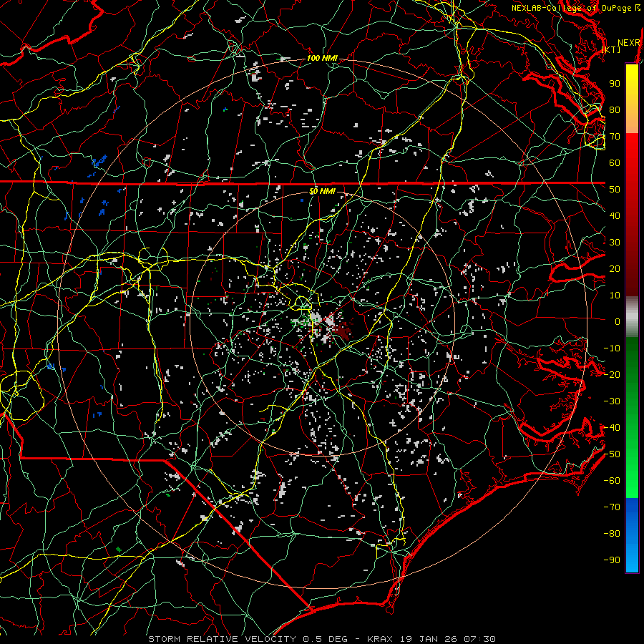
Task: Click the -40 scale value
Action: 612,428
